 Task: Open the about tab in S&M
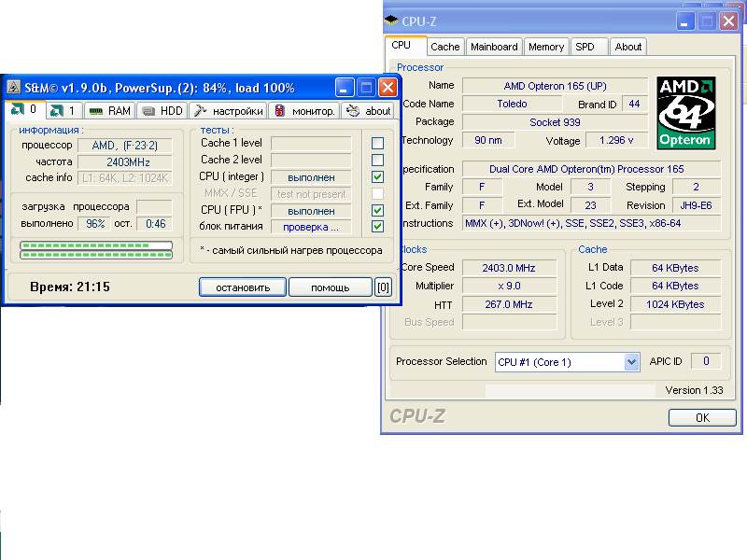(368, 111)
